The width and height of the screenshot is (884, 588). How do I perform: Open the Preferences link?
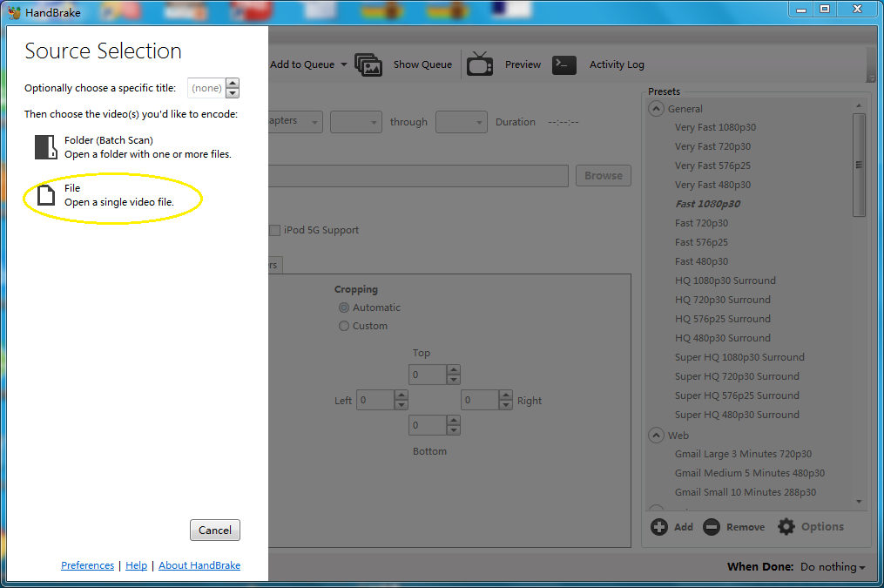pos(87,565)
